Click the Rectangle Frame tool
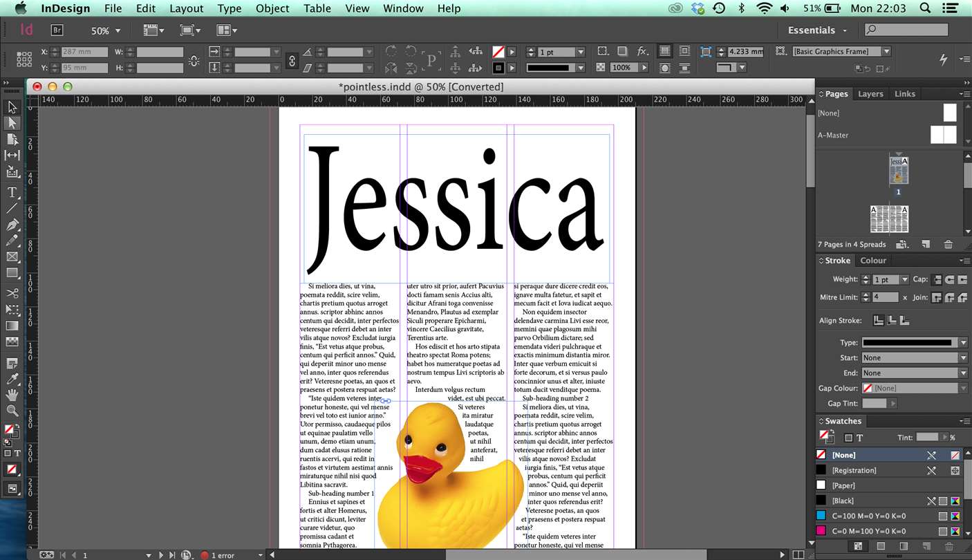The image size is (972, 560). point(12,256)
